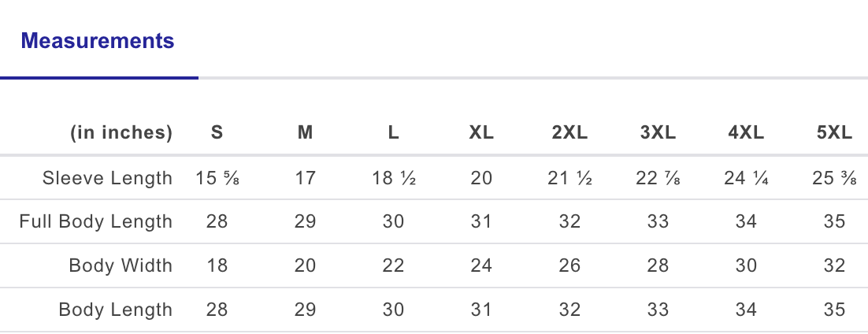
Task: Select the 5XL size column header
Action: pos(834,133)
